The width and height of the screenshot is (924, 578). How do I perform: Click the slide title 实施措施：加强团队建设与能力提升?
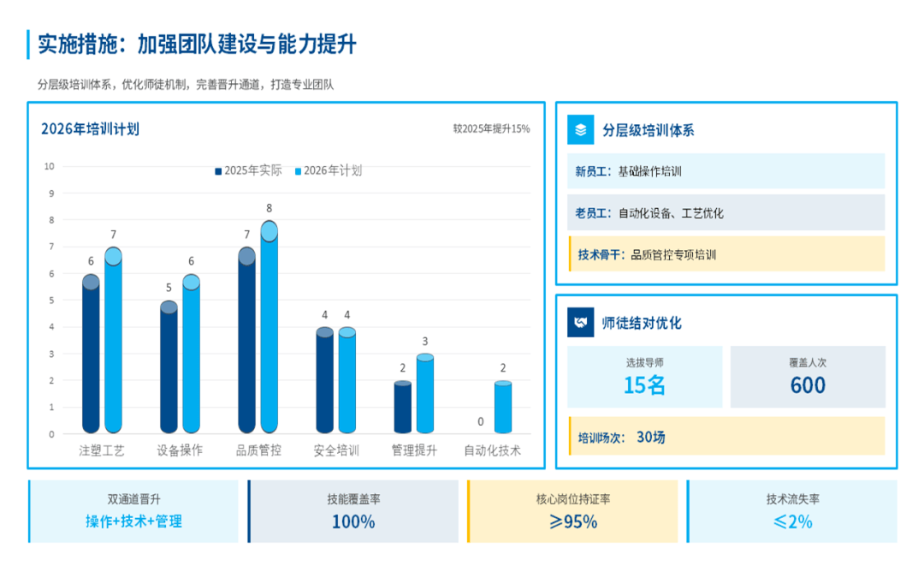[x=197, y=45]
